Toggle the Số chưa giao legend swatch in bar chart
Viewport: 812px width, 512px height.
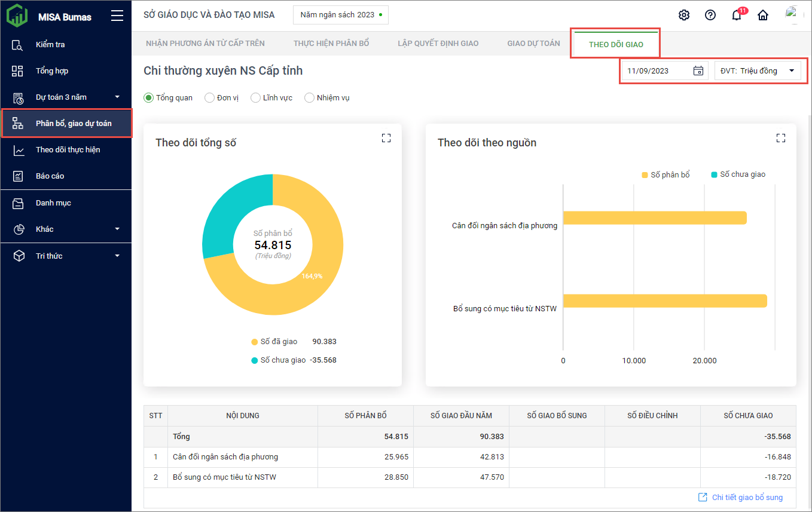714,174
